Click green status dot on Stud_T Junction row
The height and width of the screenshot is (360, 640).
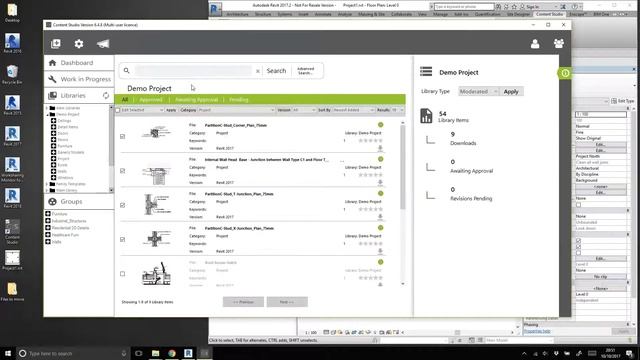point(380,193)
